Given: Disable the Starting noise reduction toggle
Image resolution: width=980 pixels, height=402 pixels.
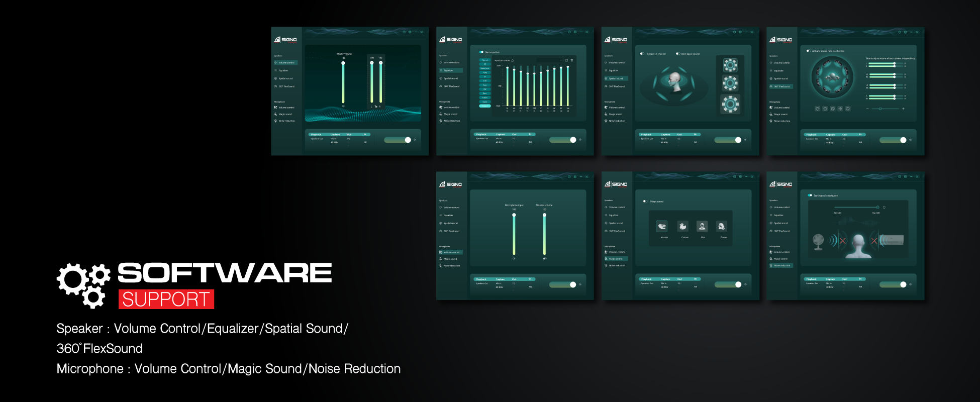Looking at the screenshot, I should pyautogui.click(x=810, y=195).
